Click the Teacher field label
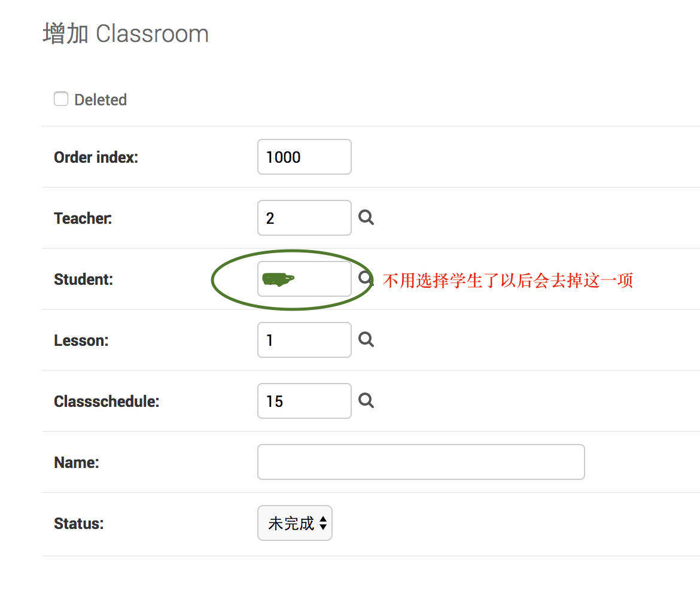Image resolution: width=700 pixels, height=590 pixels. click(x=83, y=218)
